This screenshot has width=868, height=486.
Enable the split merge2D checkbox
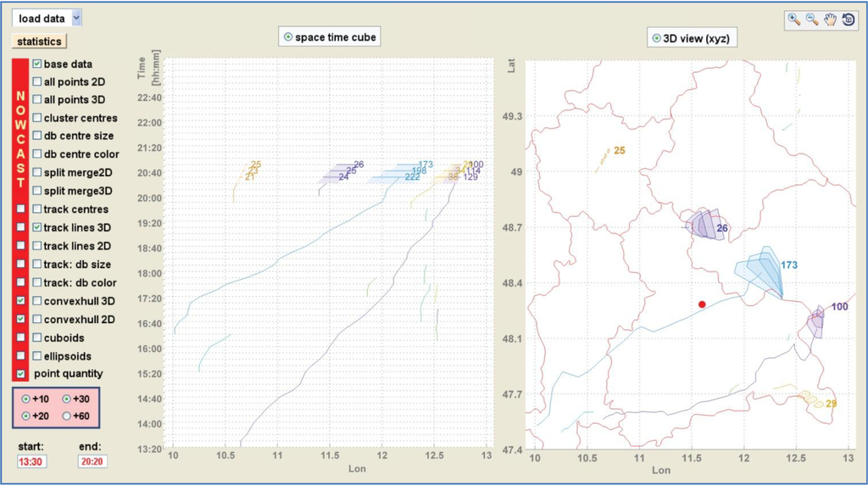(37, 172)
